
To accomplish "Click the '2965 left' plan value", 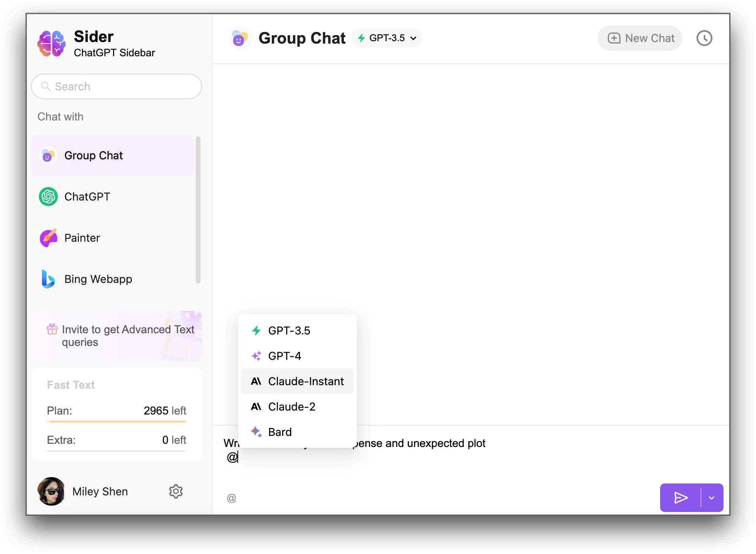I will [x=165, y=411].
